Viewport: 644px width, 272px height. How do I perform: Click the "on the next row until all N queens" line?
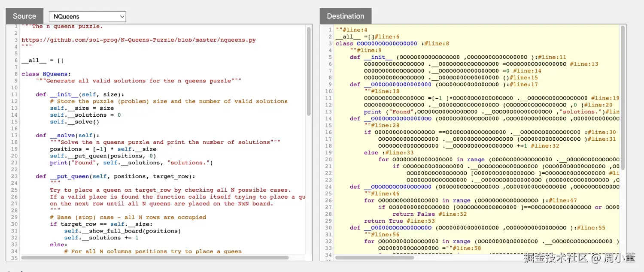click(161, 204)
